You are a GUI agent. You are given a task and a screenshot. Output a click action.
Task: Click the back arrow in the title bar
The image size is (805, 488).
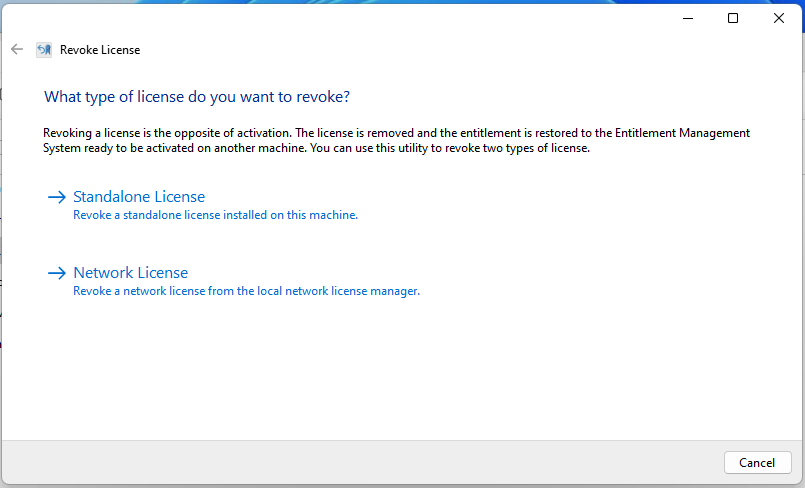point(16,49)
